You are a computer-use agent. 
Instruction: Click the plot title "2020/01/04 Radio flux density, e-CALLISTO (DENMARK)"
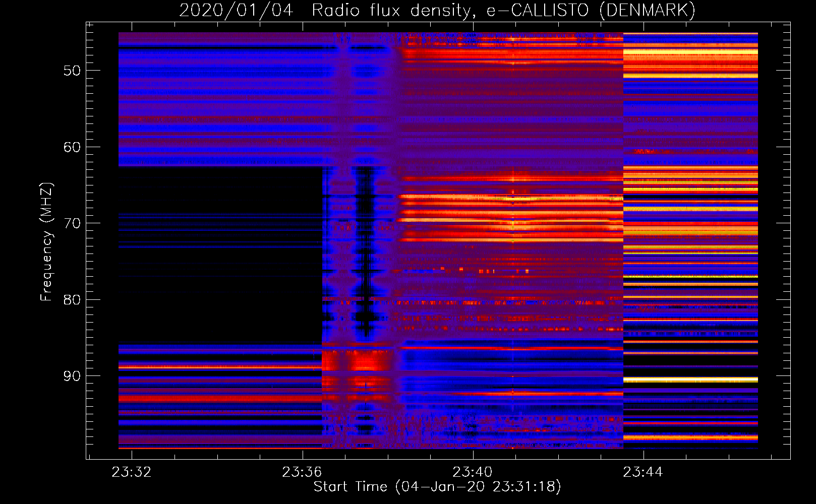437,11
